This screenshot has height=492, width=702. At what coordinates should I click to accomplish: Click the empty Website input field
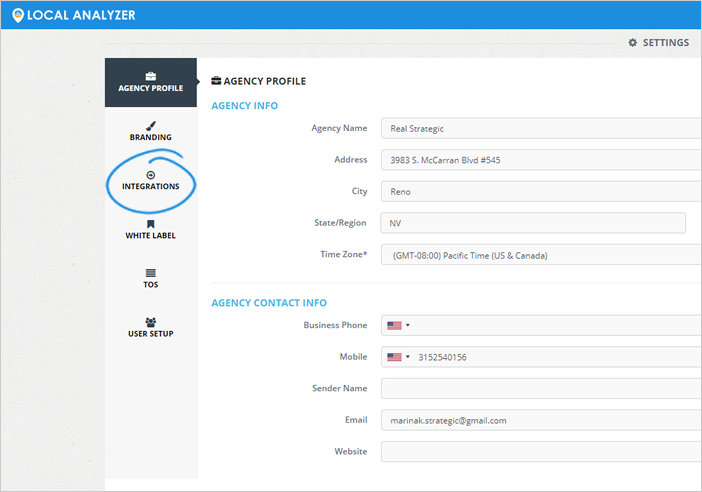tap(540, 452)
